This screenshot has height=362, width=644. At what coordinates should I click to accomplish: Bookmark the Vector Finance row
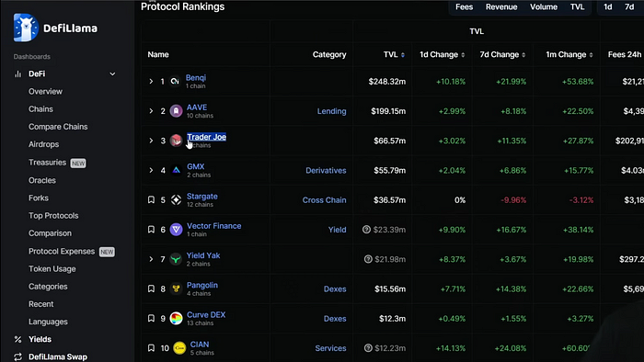[x=151, y=229]
